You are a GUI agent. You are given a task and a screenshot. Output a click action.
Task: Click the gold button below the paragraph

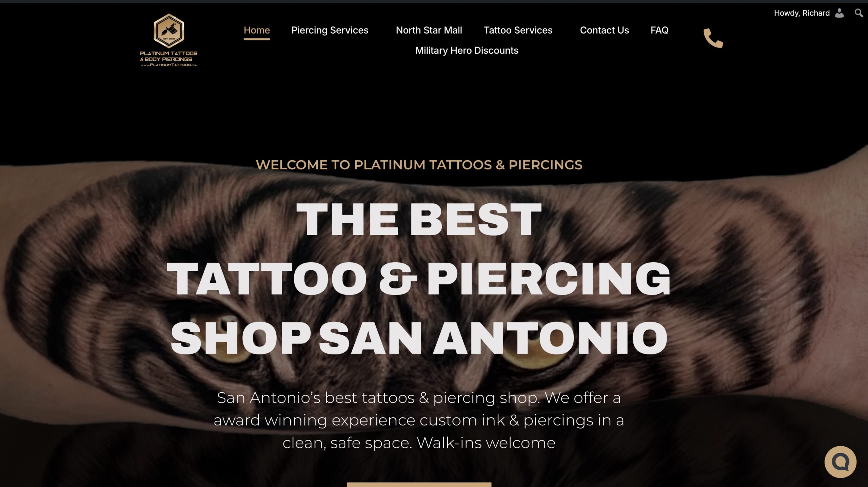419,485
